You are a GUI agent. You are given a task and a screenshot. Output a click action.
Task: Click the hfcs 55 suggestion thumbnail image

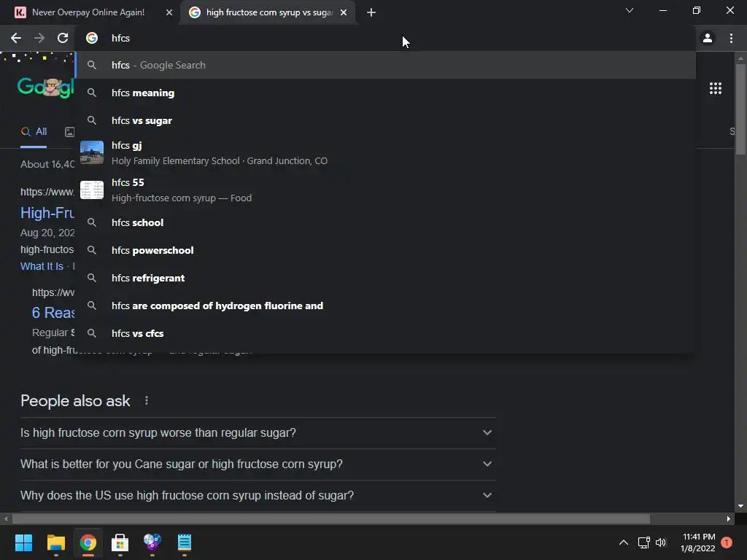coord(92,190)
